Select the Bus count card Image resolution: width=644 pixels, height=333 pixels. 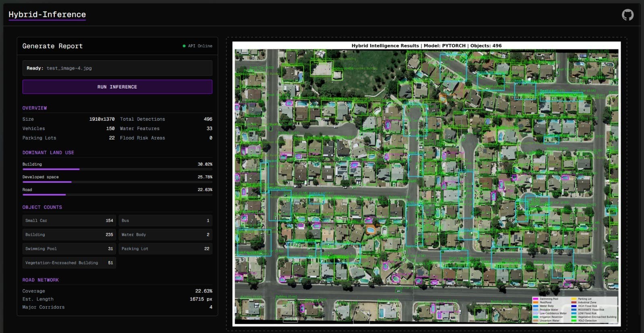coord(165,220)
